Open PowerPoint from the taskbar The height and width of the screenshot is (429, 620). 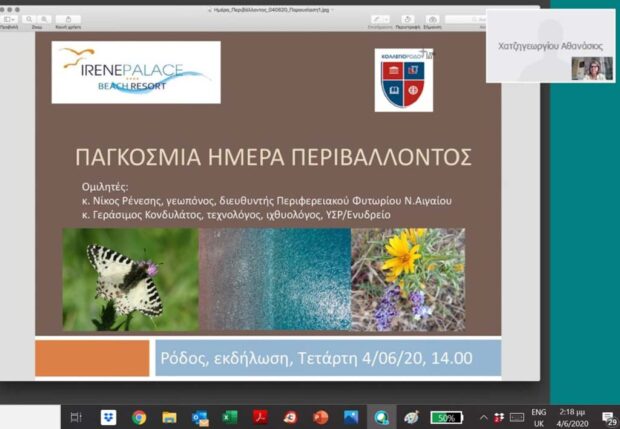[x=320, y=418]
